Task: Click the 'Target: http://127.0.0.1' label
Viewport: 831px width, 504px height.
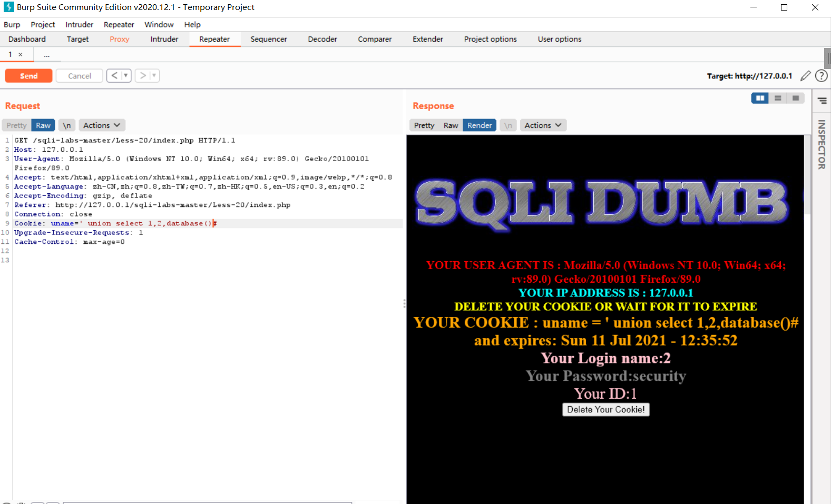Action: click(x=749, y=76)
